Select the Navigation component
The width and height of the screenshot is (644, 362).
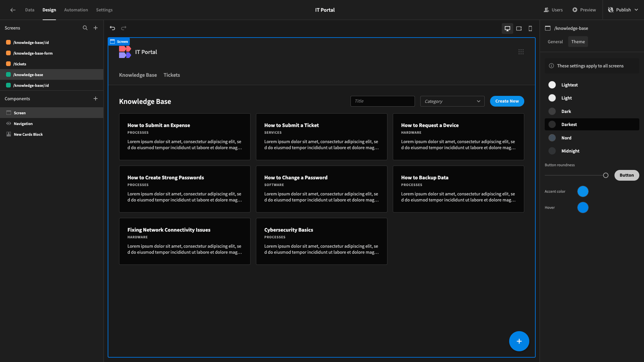tap(52, 124)
